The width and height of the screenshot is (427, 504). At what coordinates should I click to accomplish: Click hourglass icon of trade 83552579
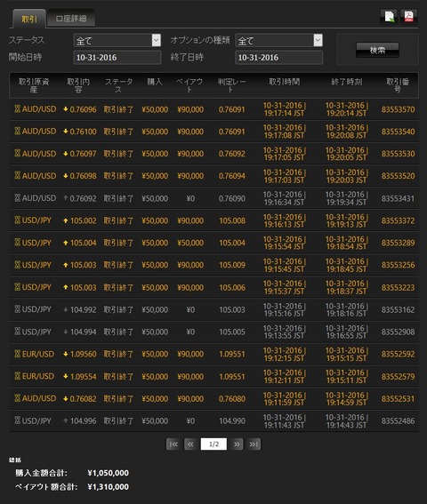18,376
